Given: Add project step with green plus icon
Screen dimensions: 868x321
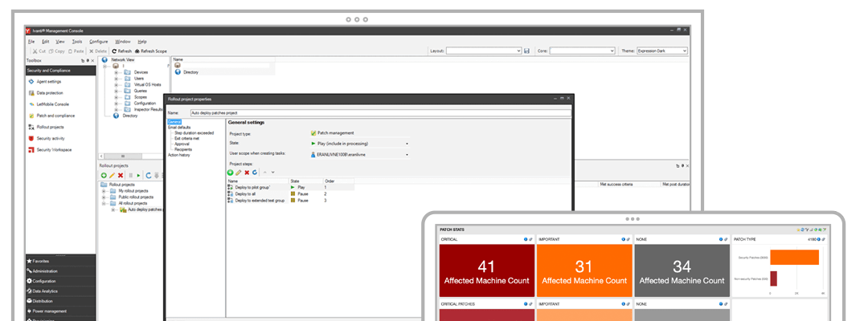Looking at the screenshot, I should click(x=231, y=173).
